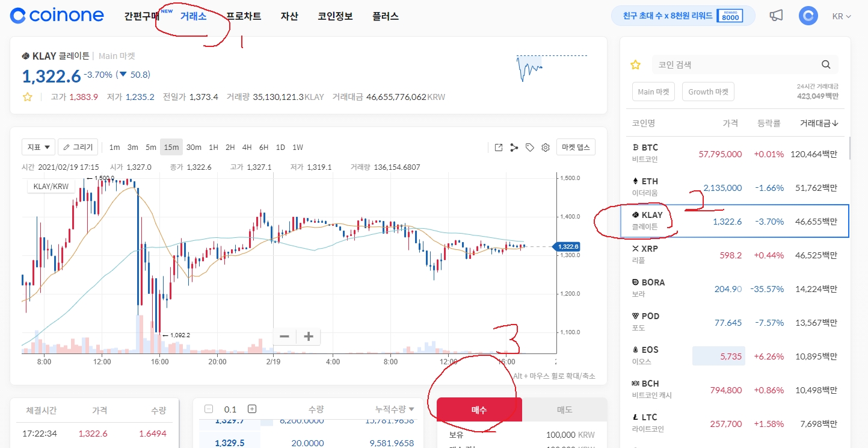The width and height of the screenshot is (868, 448).
Task: Select the ETH row in coin list
Action: click(734, 187)
